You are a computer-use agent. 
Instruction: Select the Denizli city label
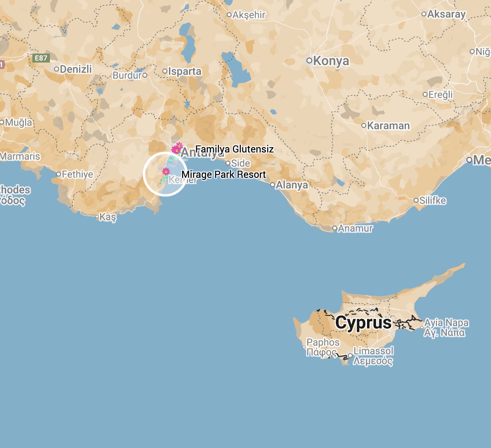[x=76, y=69]
